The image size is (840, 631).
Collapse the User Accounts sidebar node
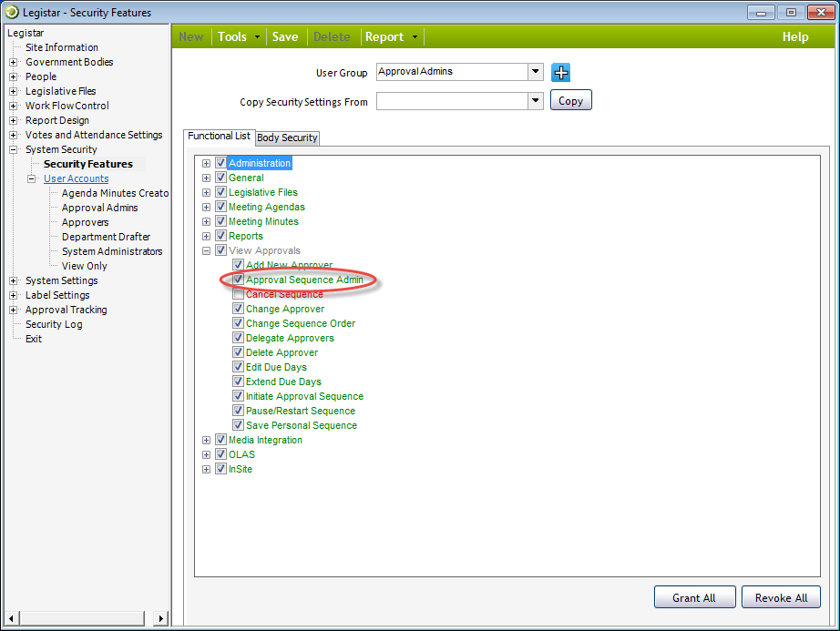[x=32, y=178]
